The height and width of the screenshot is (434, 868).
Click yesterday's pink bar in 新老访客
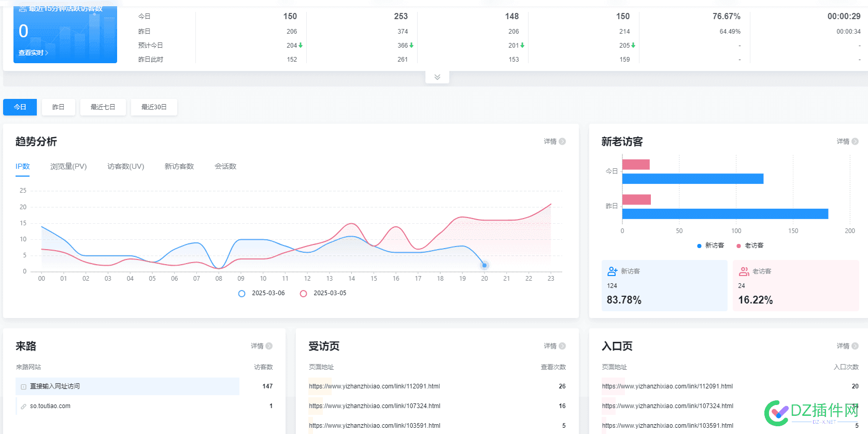click(636, 199)
